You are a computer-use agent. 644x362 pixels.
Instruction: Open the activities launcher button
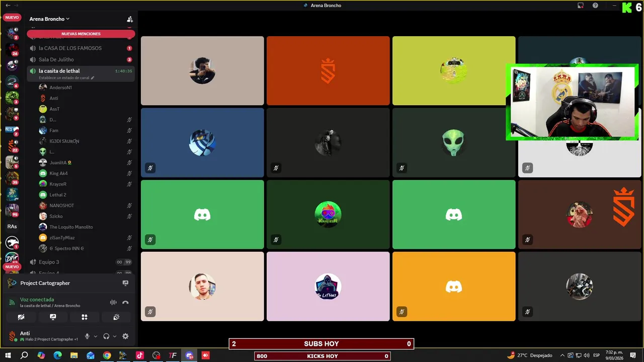85,317
